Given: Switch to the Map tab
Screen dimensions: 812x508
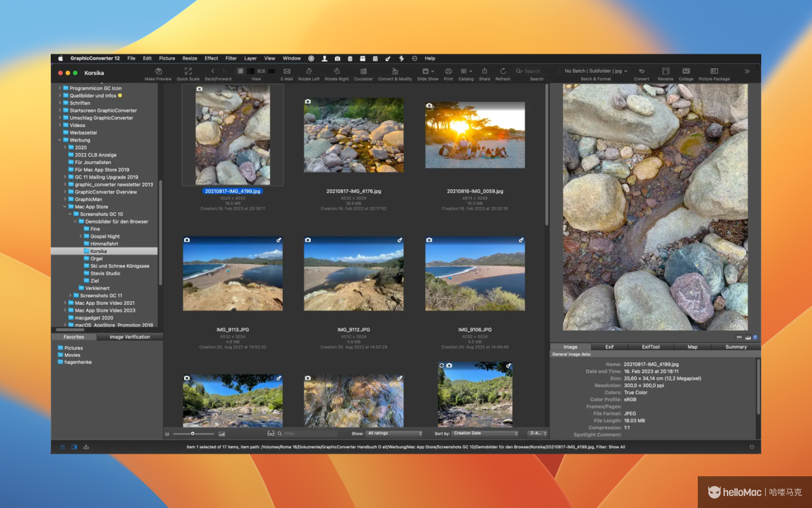Looking at the screenshot, I should tap(693, 347).
